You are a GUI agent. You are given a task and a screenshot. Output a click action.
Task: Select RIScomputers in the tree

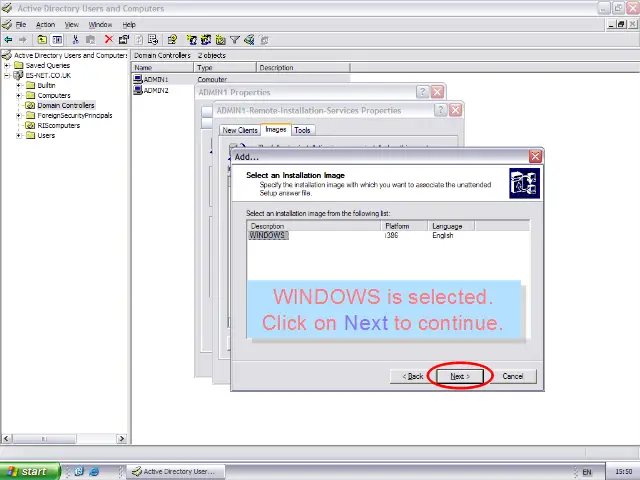click(58, 125)
